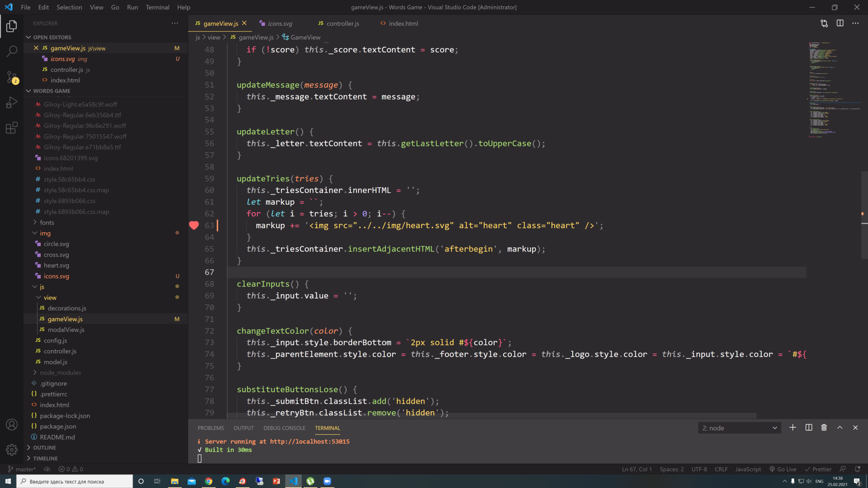Expand the node_modules folder
This screenshot has width=868, height=488.
pyautogui.click(x=60, y=373)
